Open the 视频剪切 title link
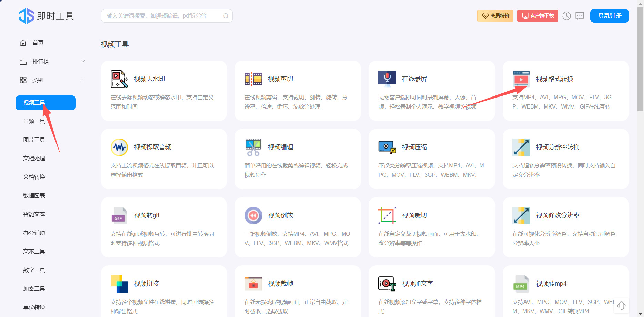 coord(280,79)
